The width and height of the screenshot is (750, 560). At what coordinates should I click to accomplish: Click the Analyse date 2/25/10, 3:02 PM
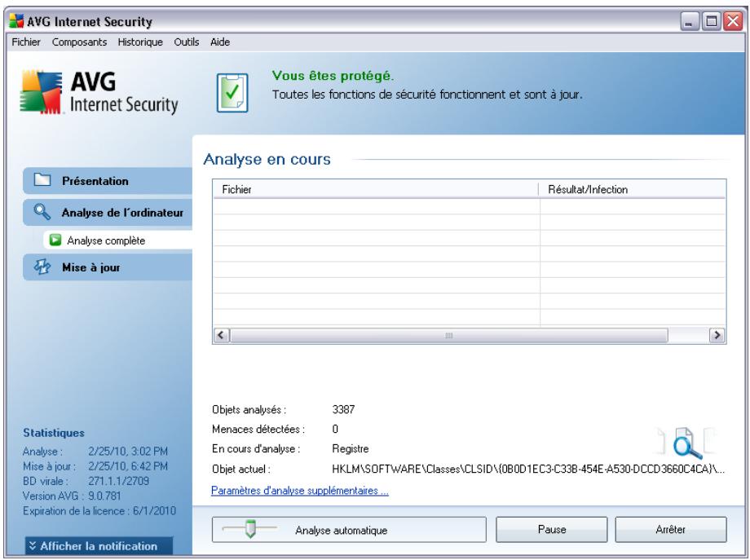coord(128,452)
